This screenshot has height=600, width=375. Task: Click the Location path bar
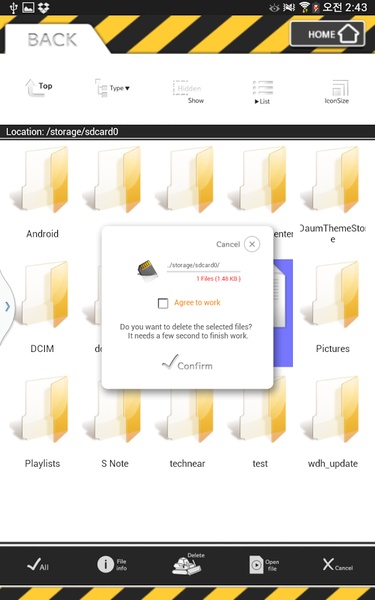[188, 132]
